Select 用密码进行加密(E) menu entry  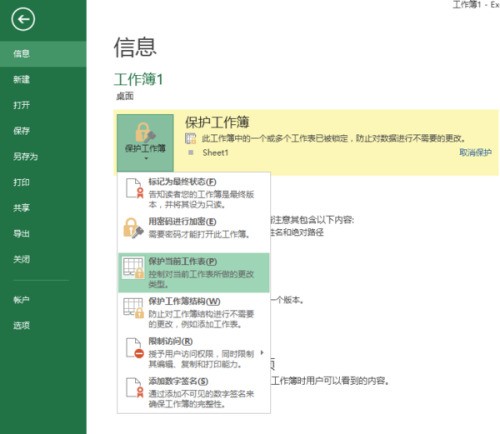[x=193, y=232]
